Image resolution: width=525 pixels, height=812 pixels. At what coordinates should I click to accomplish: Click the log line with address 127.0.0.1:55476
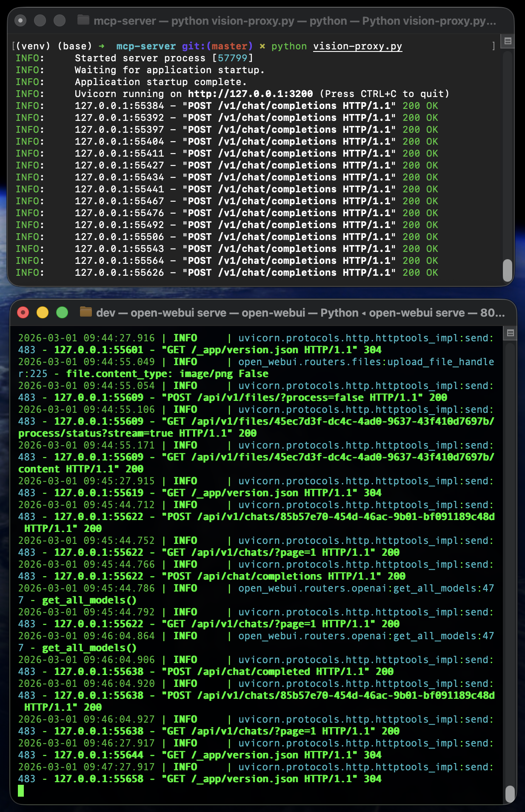pos(227,213)
